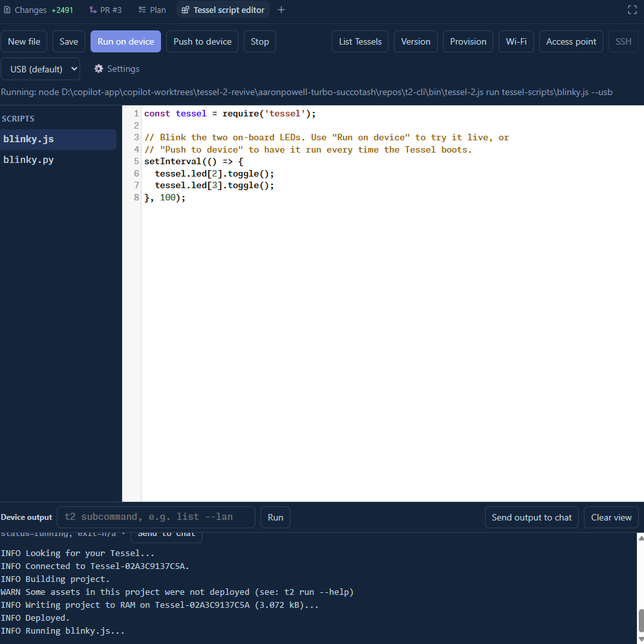
Task: Open the Changes tab
Action: click(x=38, y=10)
